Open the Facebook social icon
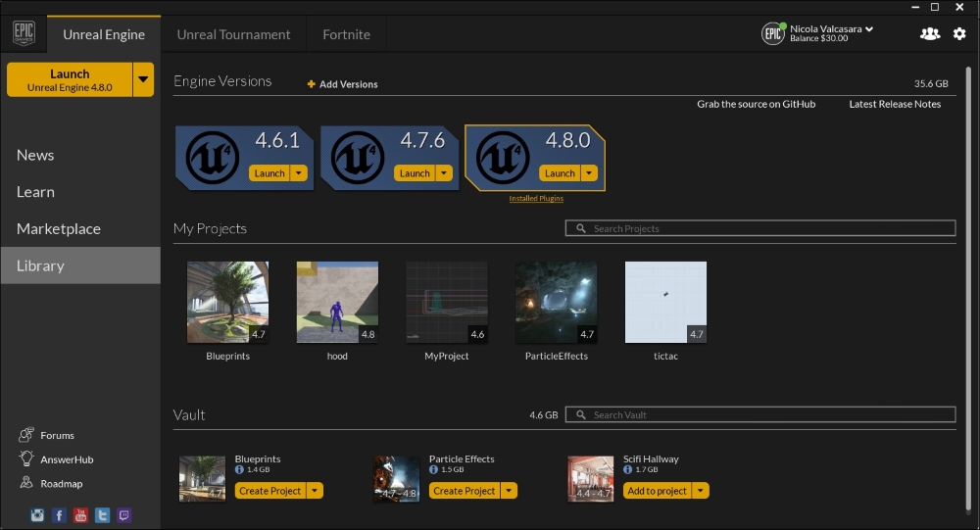Viewport: 980px width, 530px height. (x=60, y=515)
